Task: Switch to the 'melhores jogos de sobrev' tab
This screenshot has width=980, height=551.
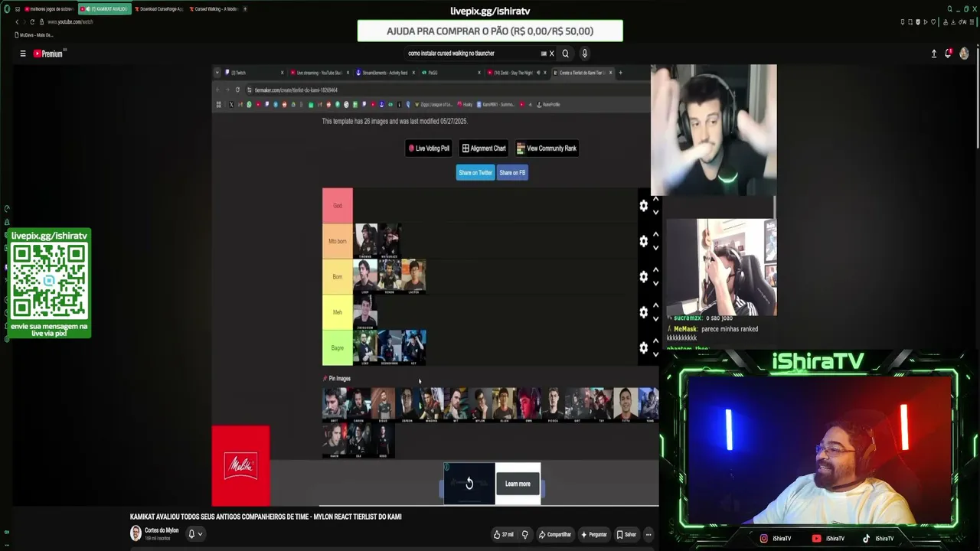Action: click(48, 9)
